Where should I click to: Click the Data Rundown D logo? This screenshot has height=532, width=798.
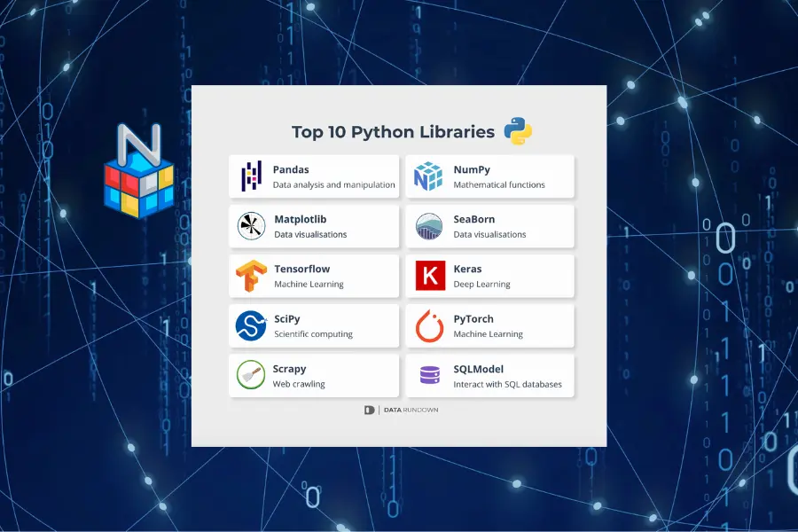370,410
